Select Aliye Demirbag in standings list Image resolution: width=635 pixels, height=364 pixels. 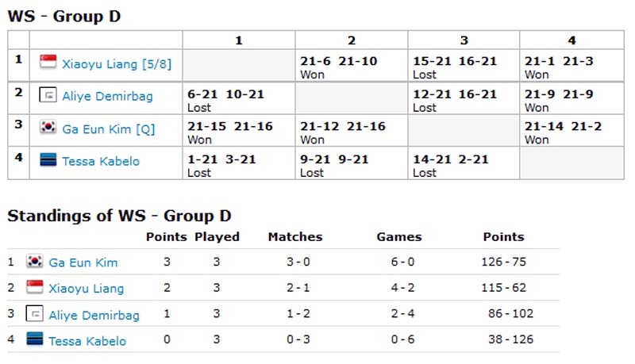(x=94, y=315)
